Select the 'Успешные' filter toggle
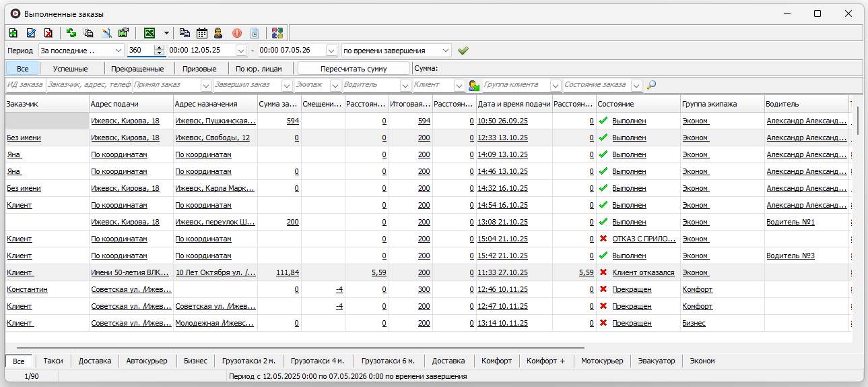Screen dimensions: 868x387 click(x=71, y=68)
